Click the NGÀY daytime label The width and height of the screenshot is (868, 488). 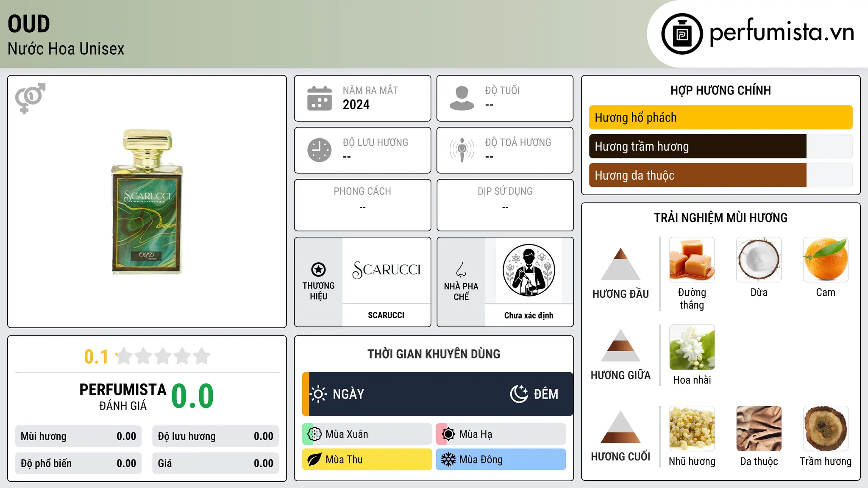[x=348, y=394]
